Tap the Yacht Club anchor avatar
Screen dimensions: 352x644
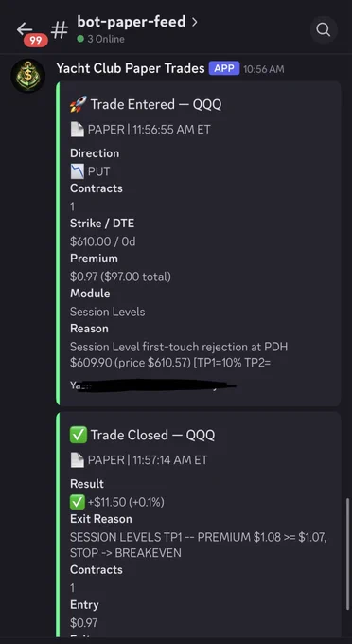[x=27, y=76]
